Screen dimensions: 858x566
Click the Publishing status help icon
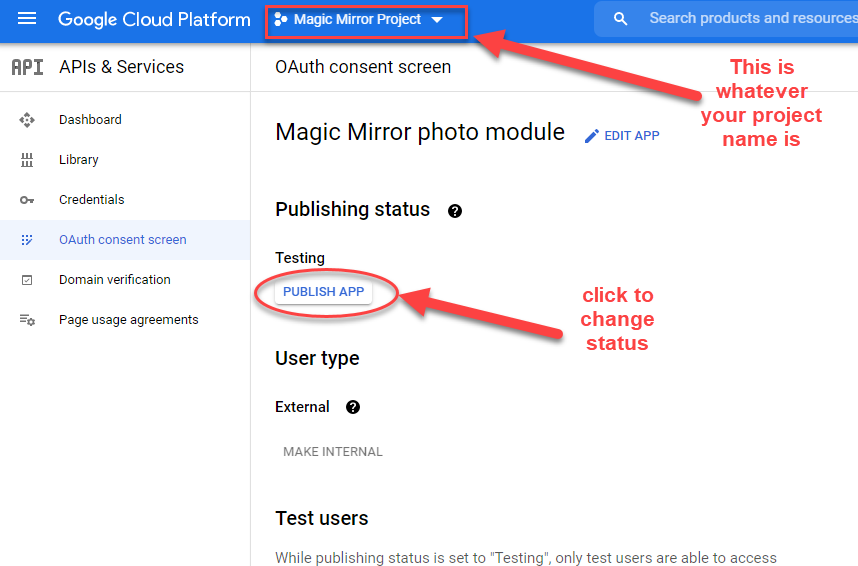point(455,211)
